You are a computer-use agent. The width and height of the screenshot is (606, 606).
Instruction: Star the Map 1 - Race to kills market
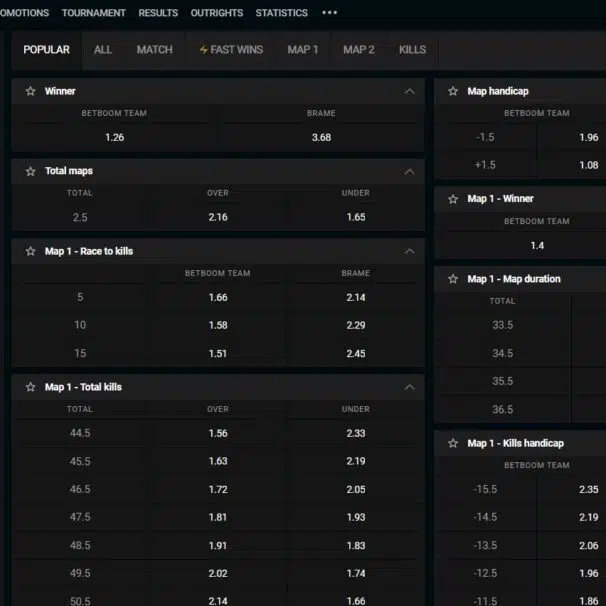click(x=31, y=251)
